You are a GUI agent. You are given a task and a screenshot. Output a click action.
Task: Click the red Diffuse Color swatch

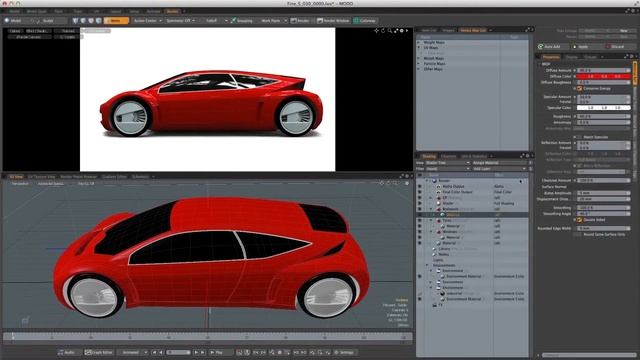[603, 76]
